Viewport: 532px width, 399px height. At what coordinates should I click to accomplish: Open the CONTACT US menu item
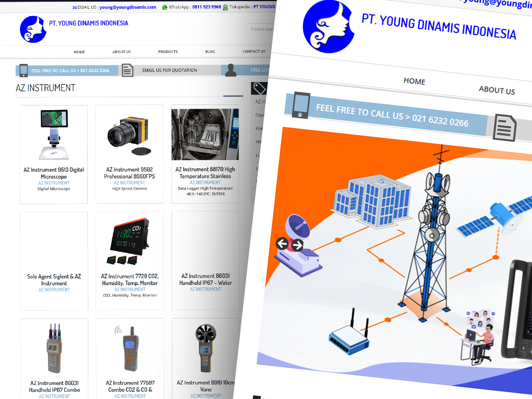[254, 51]
